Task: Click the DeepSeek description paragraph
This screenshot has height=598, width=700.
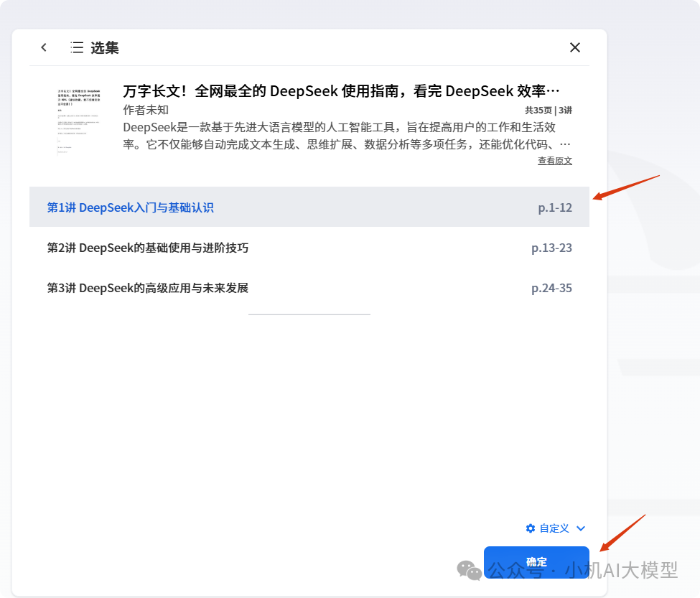Action: (347, 136)
